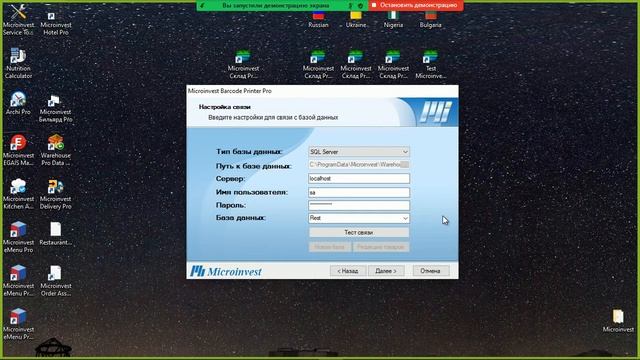Click the Microinvest Kitchen A... desktop icon
640x360 pixels.
[x=18, y=194]
